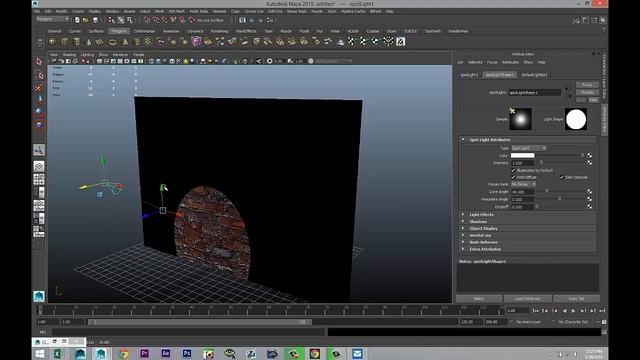Toggle Snap to points magnet

(164, 20)
